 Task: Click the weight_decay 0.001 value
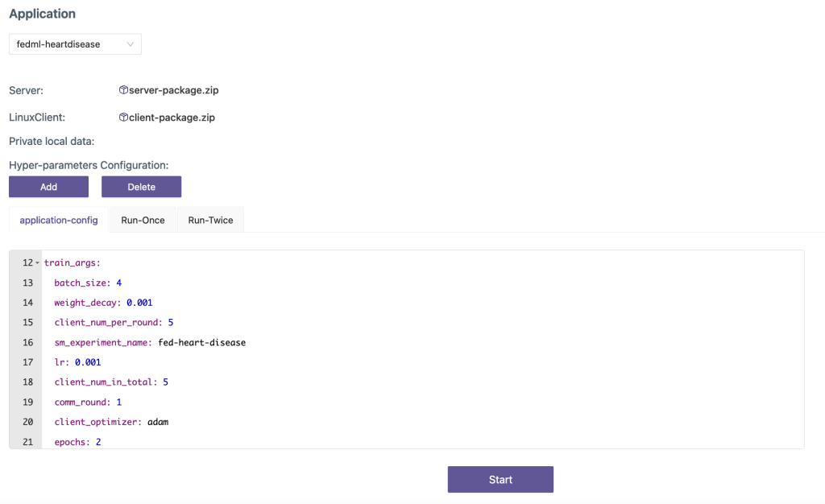(139, 303)
